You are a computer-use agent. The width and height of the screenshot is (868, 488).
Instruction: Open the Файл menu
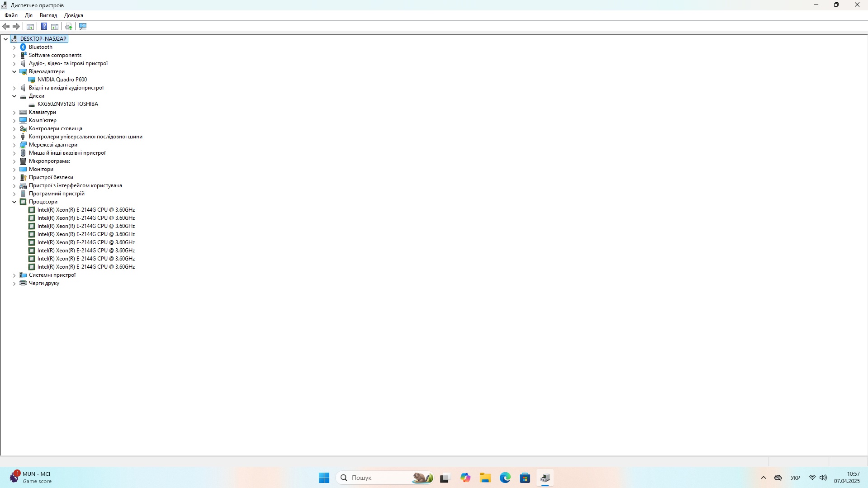point(11,15)
